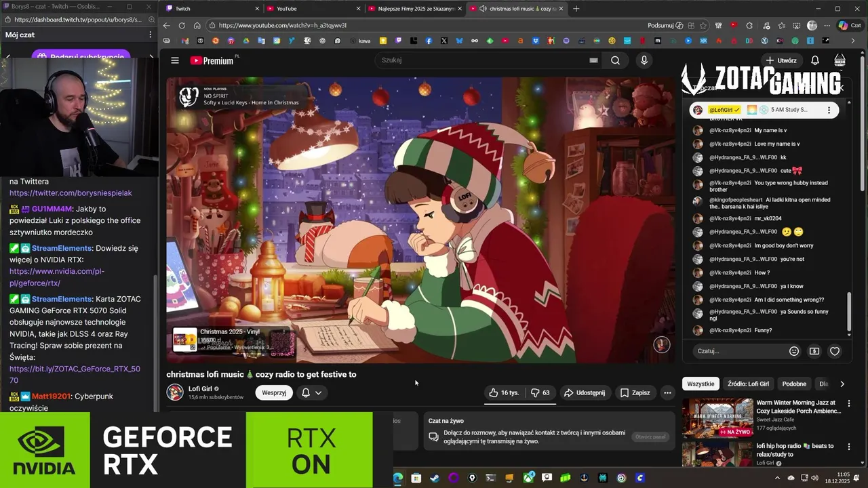The height and width of the screenshot is (488, 868).
Task: Show hidden system tray icons chevron
Action: pos(777,478)
